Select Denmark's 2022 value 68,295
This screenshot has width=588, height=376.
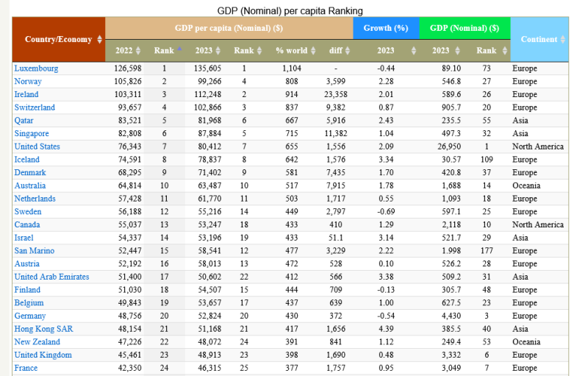130,173
